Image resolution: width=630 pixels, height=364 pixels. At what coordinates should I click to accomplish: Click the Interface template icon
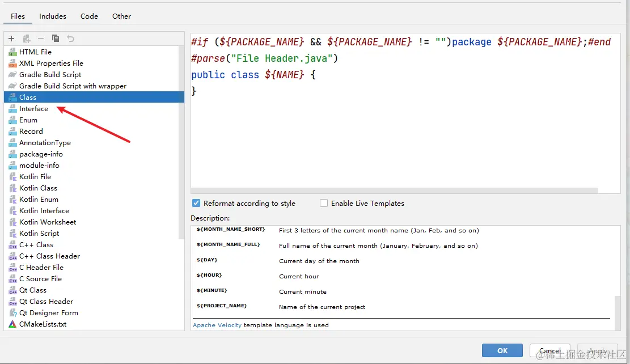[12, 108]
